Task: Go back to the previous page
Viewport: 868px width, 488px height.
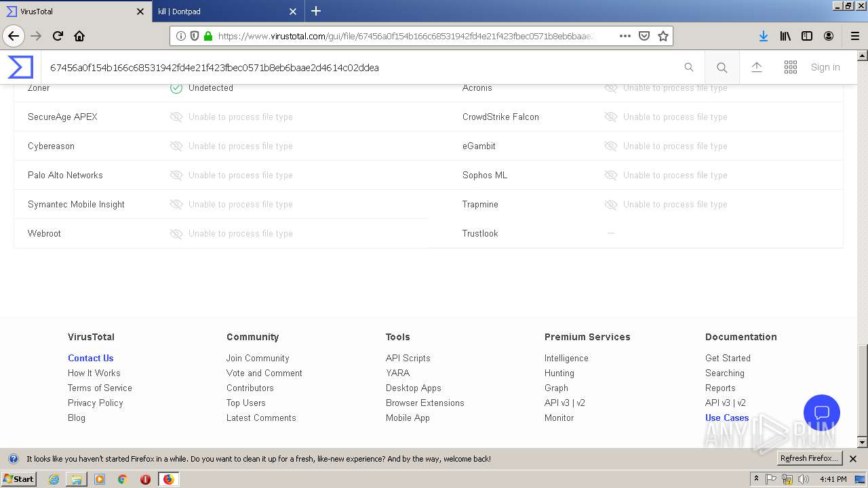Action: [x=14, y=36]
